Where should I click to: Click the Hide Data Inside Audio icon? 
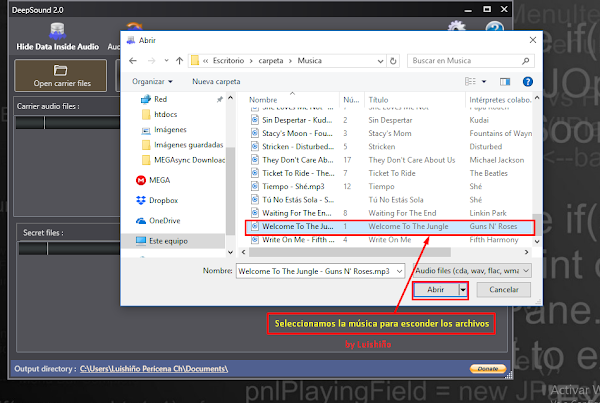pyautogui.click(x=57, y=31)
